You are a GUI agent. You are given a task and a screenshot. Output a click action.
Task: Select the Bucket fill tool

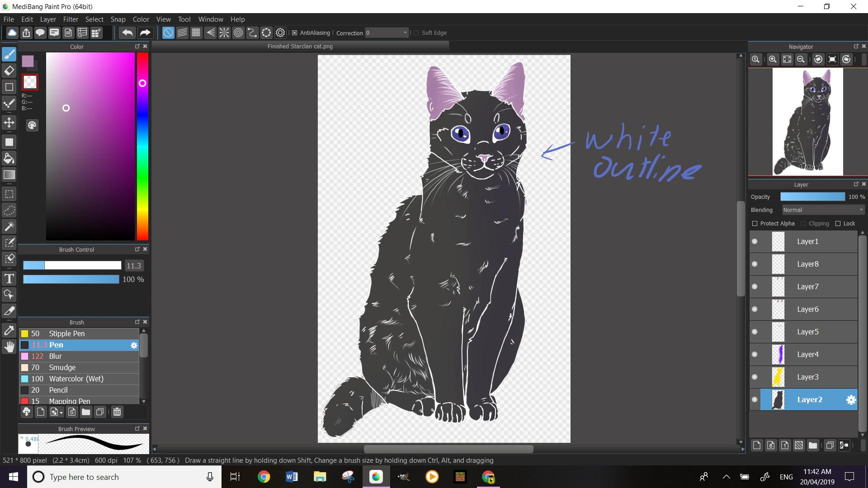point(9,158)
